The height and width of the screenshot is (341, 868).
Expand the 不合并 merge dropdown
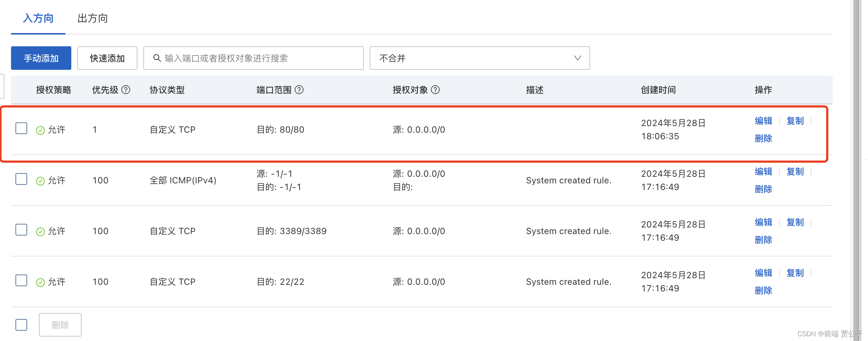click(x=480, y=58)
